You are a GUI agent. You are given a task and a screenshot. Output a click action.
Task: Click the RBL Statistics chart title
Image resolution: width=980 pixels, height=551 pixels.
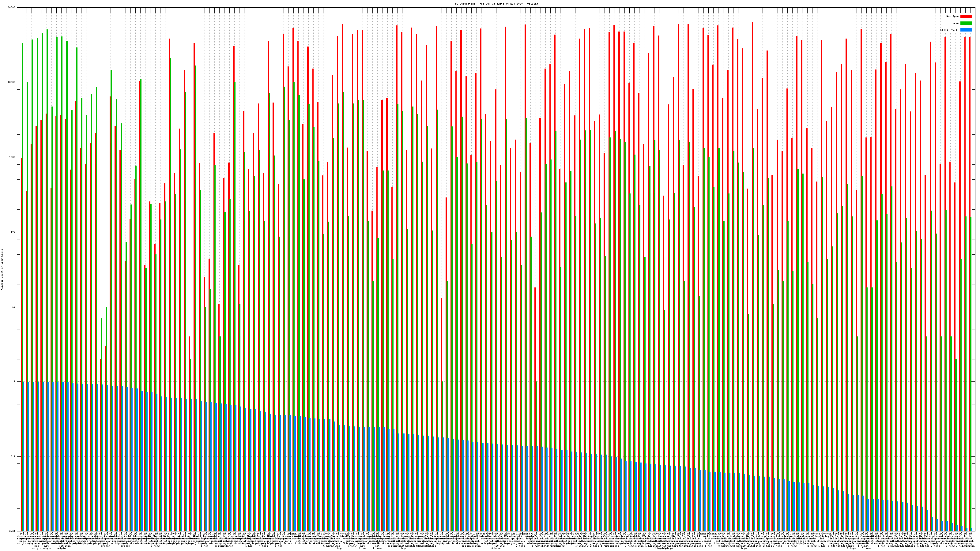point(495,3)
